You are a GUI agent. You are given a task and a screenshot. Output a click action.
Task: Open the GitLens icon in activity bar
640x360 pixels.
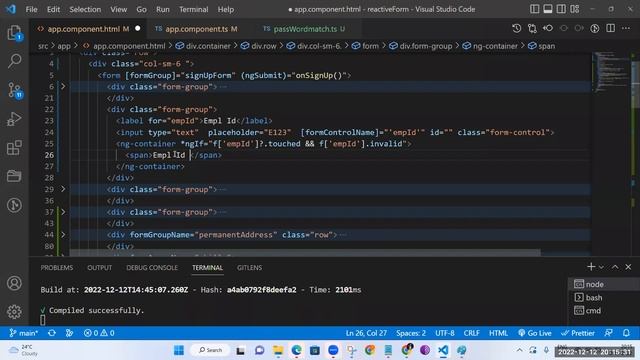coord(14,205)
